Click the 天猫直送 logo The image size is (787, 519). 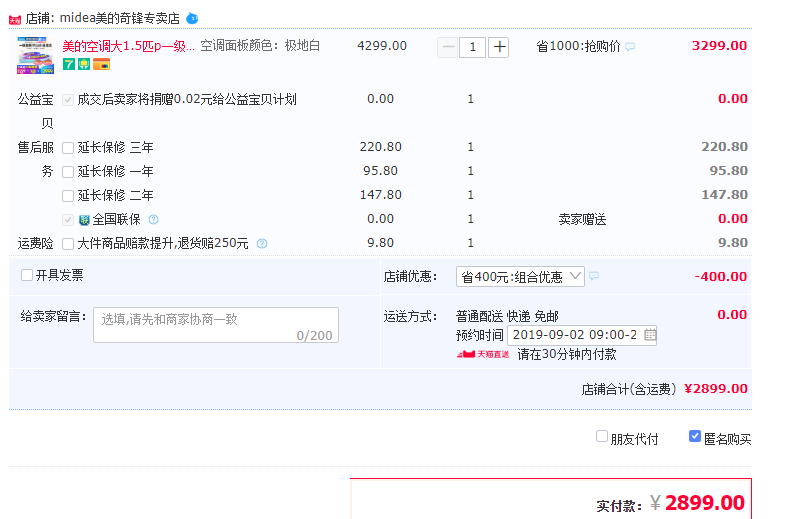(482, 354)
